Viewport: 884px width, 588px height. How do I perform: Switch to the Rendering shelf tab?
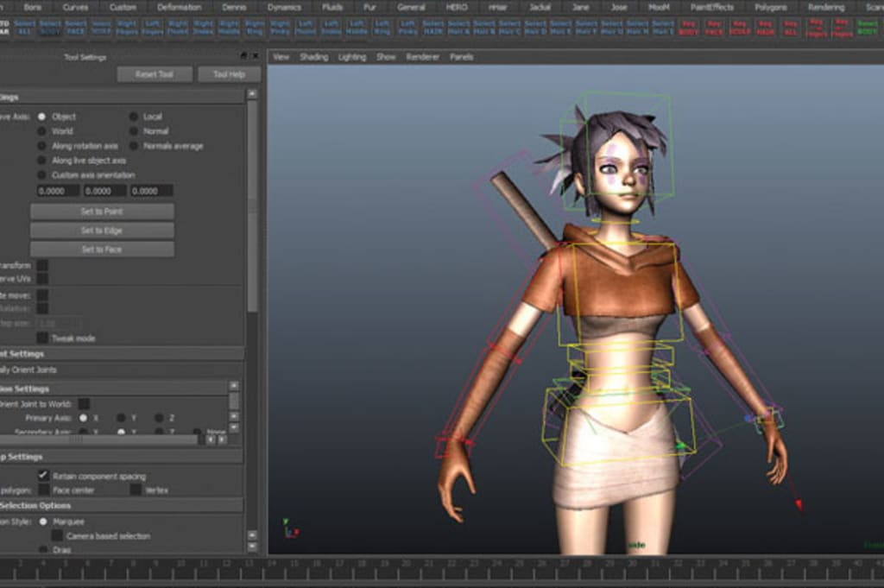pos(826,7)
